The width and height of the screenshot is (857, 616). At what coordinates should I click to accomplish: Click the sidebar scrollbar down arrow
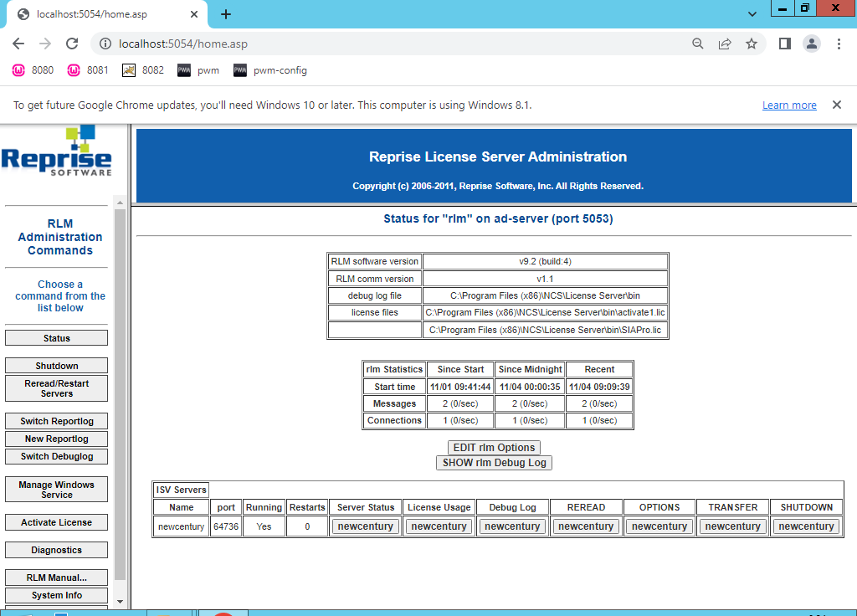[121, 602]
